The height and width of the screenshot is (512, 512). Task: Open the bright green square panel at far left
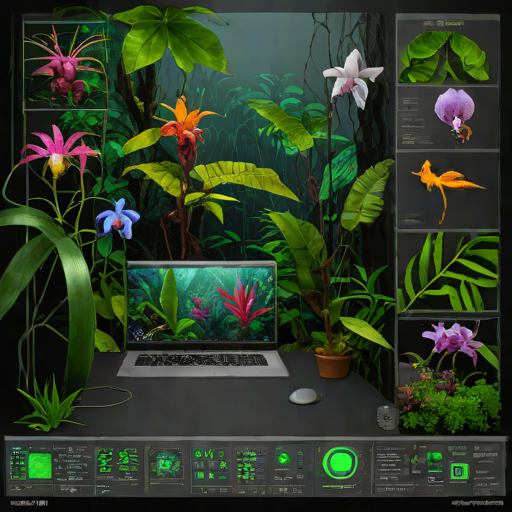point(40,466)
